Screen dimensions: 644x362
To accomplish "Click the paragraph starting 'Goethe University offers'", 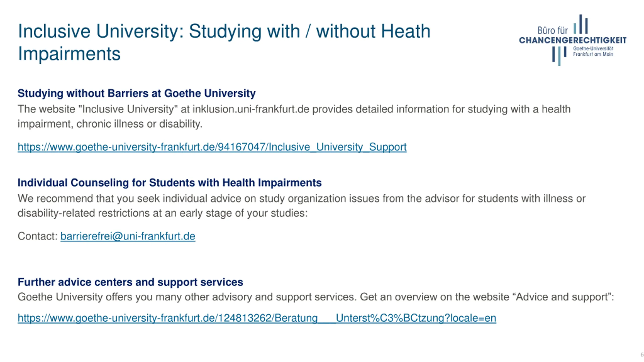I will tap(315, 297).
